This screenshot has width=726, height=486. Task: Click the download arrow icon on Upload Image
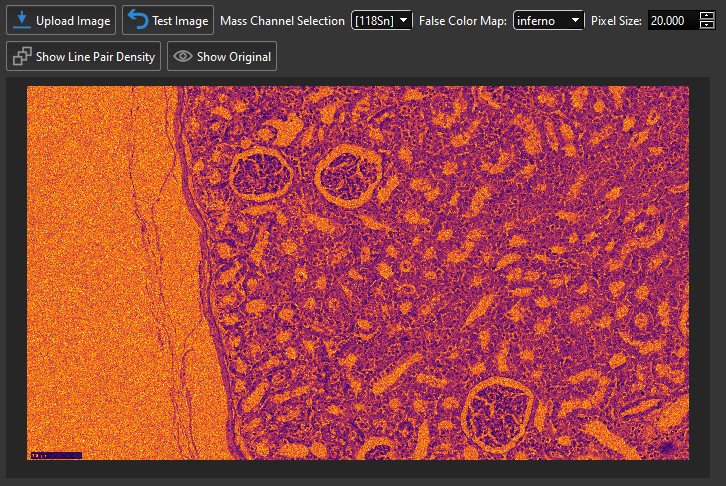pos(21,20)
